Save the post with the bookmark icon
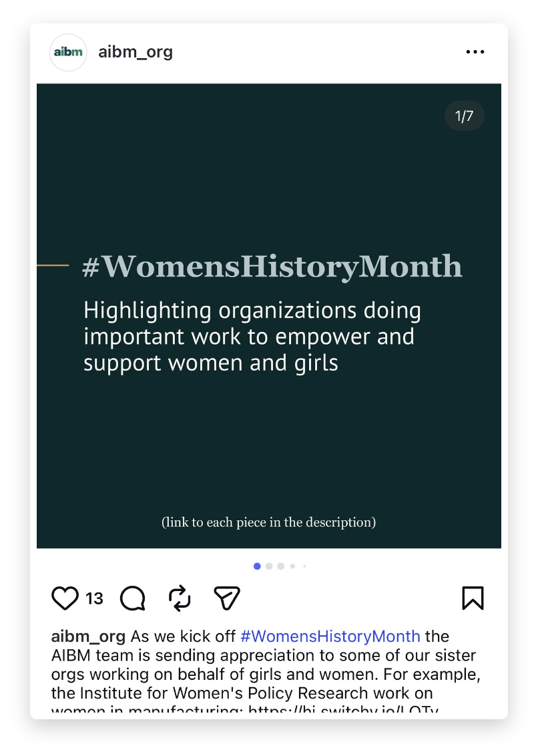The image size is (538, 756). click(x=473, y=598)
